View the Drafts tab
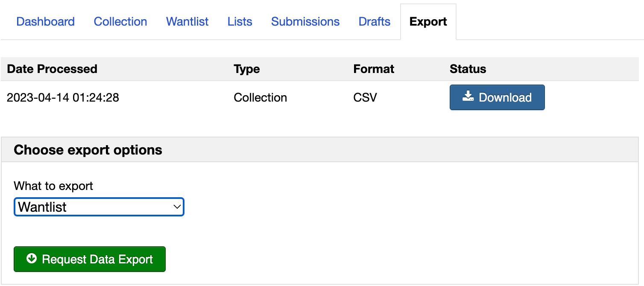 click(x=375, y=22)
